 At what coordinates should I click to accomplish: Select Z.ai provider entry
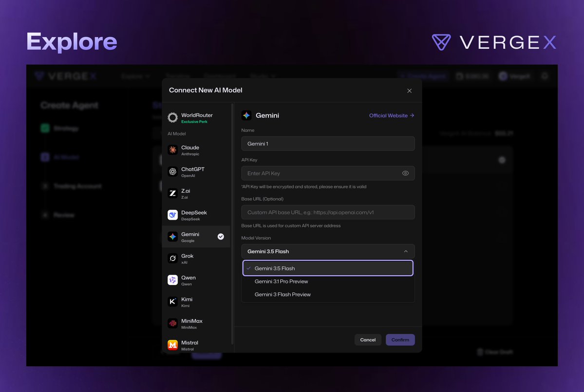pyautogui.click(x=196, y=193)
